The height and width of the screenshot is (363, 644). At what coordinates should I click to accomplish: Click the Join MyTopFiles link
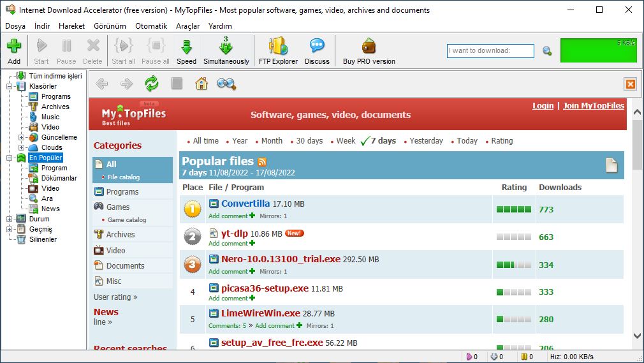[594, 106]
